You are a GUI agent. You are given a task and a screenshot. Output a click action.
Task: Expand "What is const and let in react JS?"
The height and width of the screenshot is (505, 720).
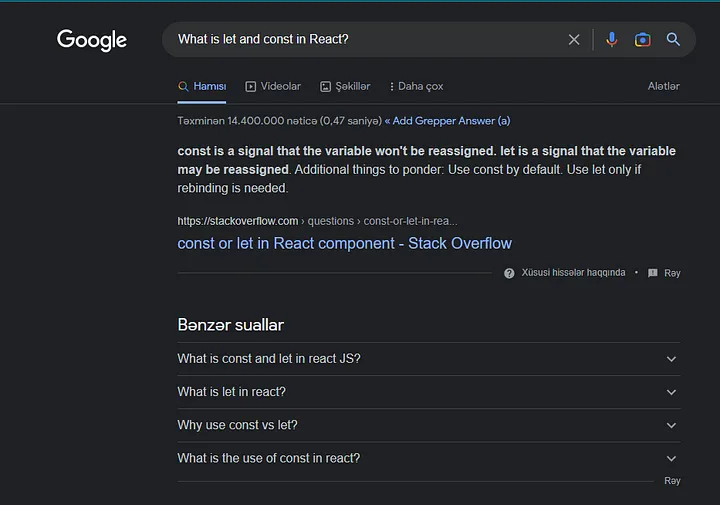671,359
